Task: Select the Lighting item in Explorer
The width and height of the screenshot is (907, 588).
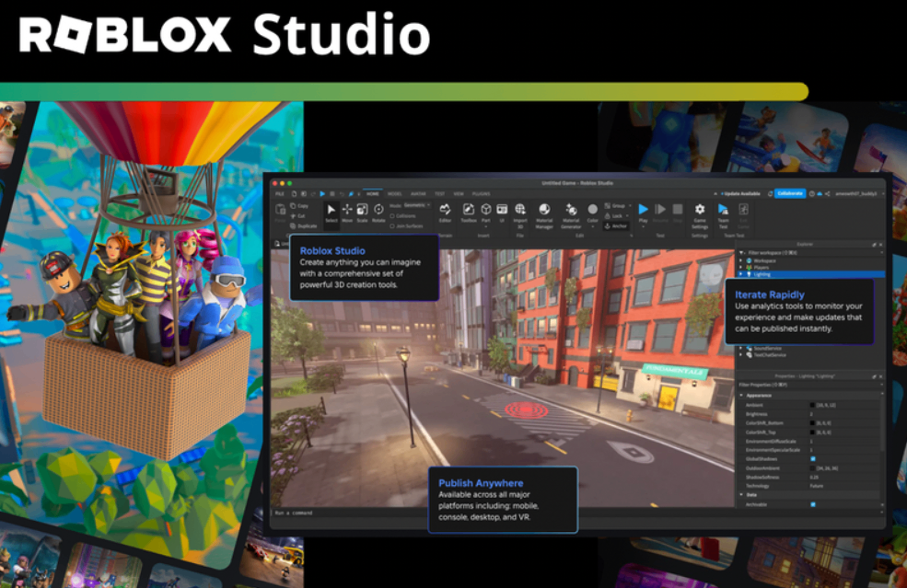Action: pos(811,273)
